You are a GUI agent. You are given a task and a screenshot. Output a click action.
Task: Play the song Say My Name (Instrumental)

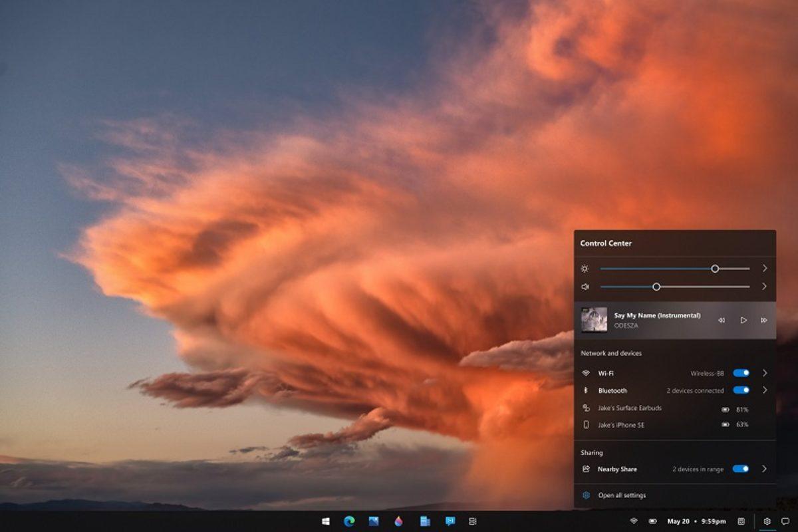pos(743,320)
